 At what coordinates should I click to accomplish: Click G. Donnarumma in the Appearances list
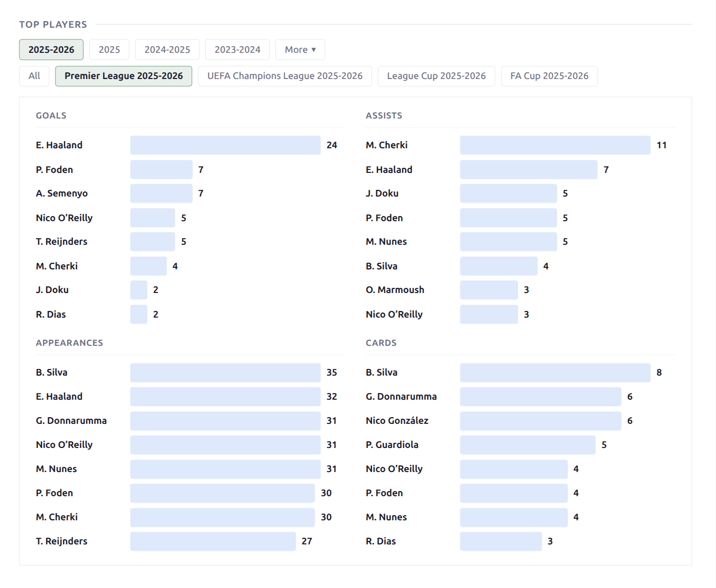click(71, 421)
